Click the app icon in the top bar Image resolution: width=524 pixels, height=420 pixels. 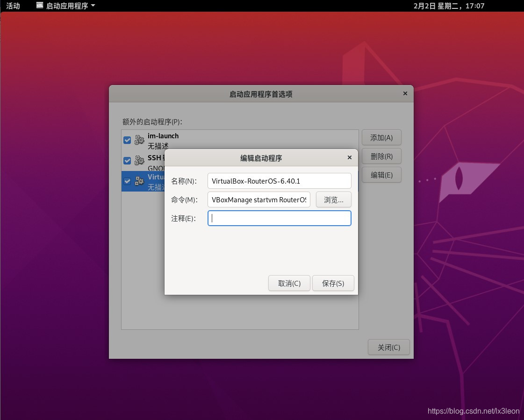point(40,5)
